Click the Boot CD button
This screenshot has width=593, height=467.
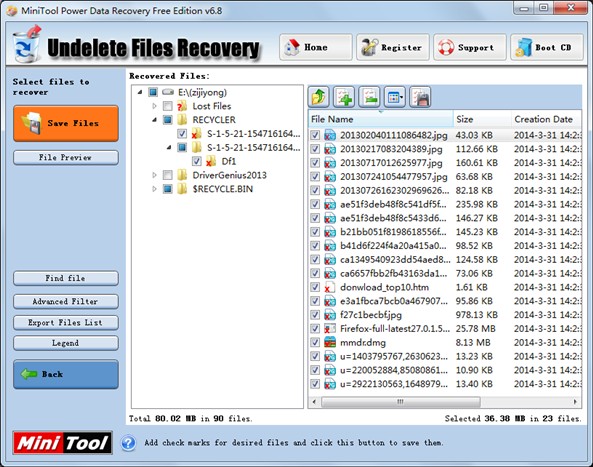547,47
